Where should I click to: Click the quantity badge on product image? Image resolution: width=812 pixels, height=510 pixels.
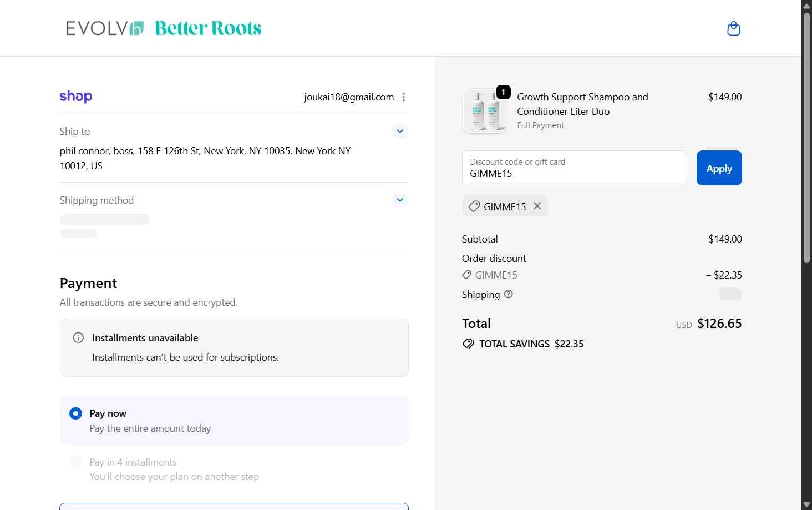point(503,92)
